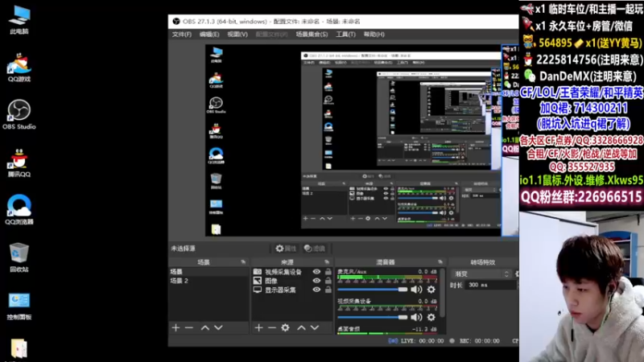Image resolution: width=644 pixels, height=362 pixels.
Task: Mute the 麦克风/Aux speaker icon
Action: coord(416,290)
